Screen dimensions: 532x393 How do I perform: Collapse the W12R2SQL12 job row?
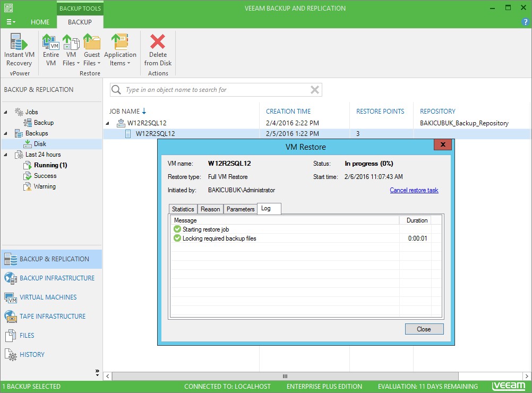click(x=108, y=123)
